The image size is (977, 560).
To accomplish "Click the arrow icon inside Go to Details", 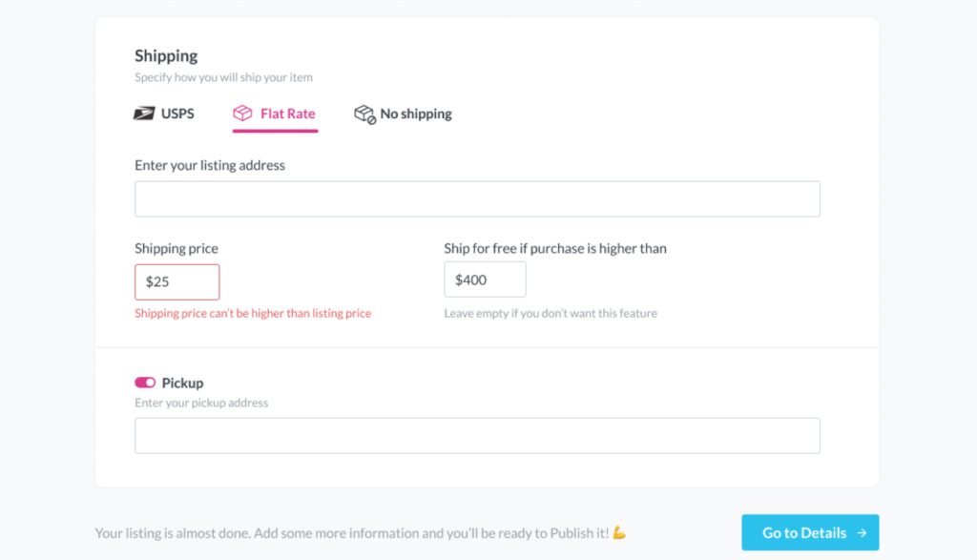I will (863, 532).
